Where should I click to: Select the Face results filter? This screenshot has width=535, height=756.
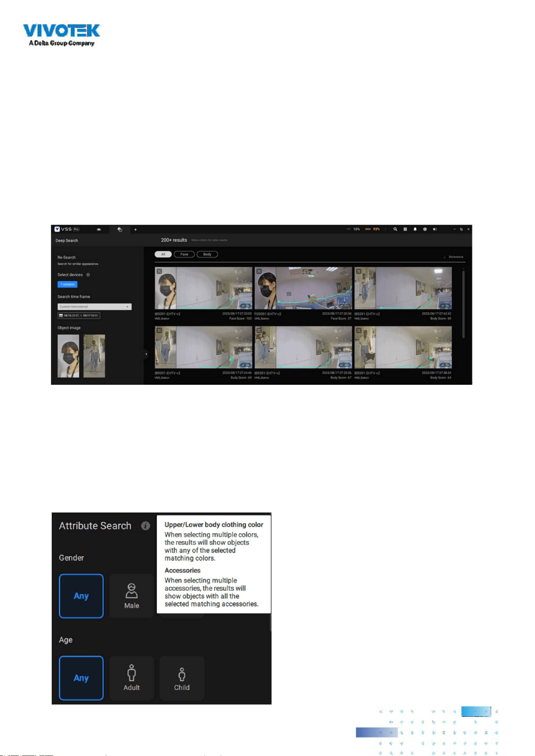184,254
